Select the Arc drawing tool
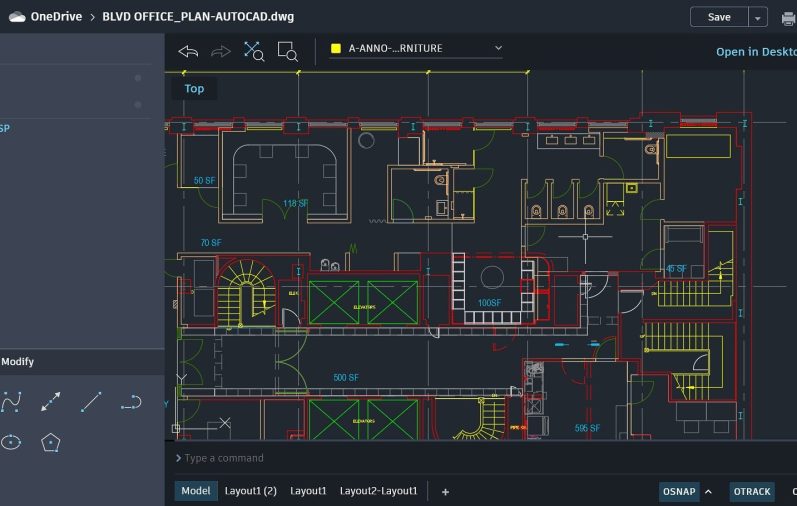797x506 pixels. [131, 402]
